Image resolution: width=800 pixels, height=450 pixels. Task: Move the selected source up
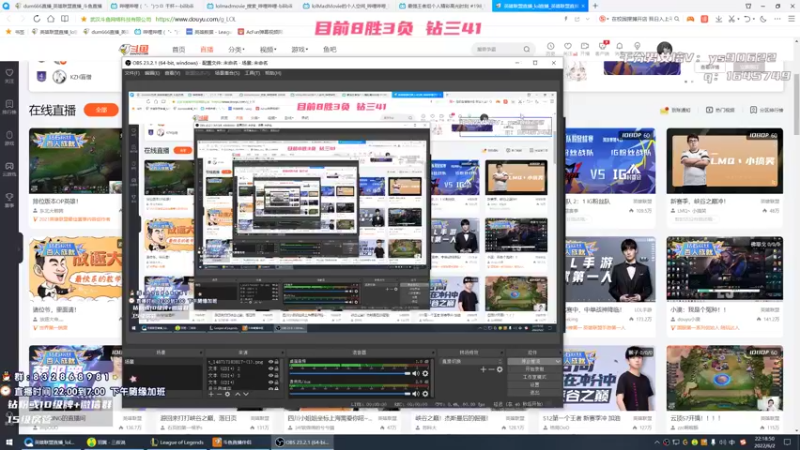pos(237,394)
